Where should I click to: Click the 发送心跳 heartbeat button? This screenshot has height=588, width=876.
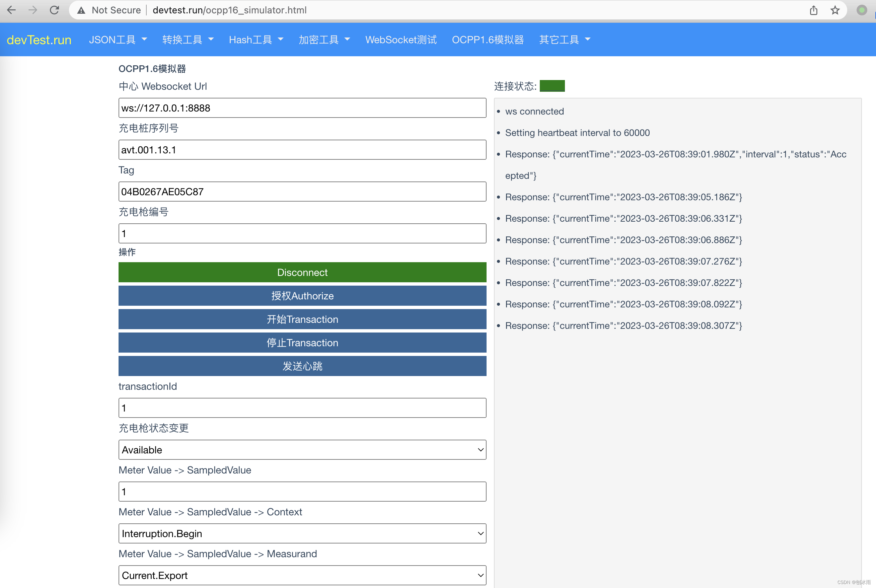click(302, 366)
